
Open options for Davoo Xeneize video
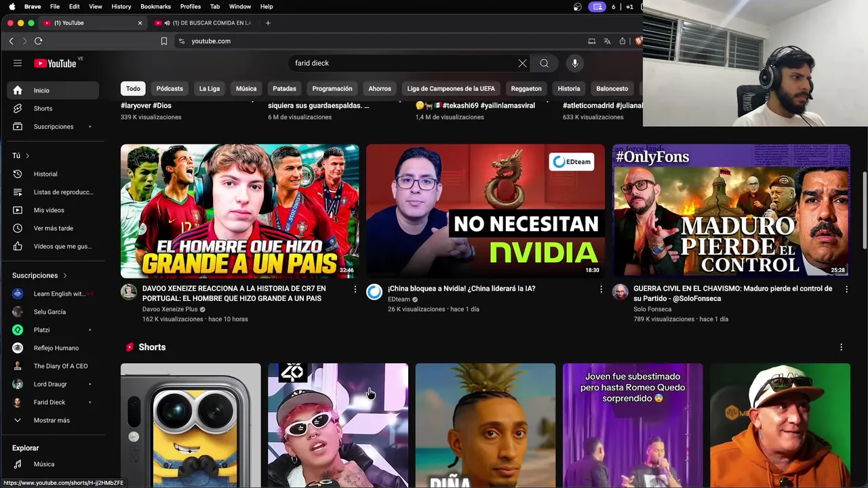pos(355,289)
